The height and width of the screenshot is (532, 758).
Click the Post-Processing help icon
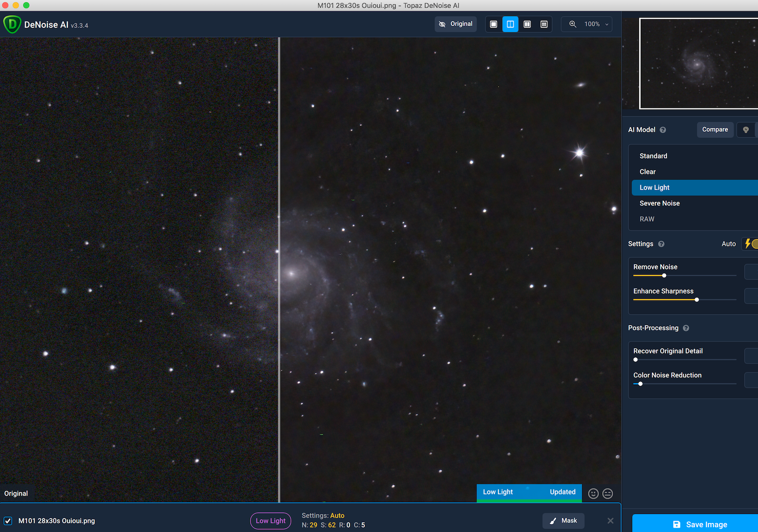point(686,328)
